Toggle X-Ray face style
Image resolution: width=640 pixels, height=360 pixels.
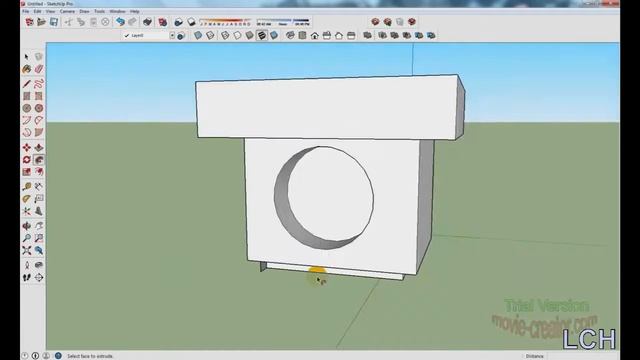click(x=198, y=36)
